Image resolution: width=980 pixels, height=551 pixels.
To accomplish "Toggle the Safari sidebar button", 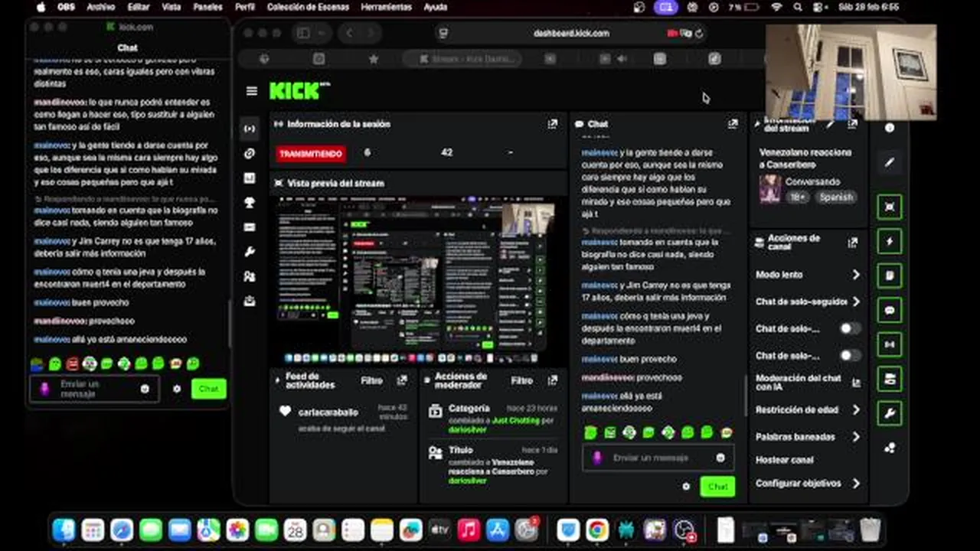I will pyautogui.click(x=303, y=33).
